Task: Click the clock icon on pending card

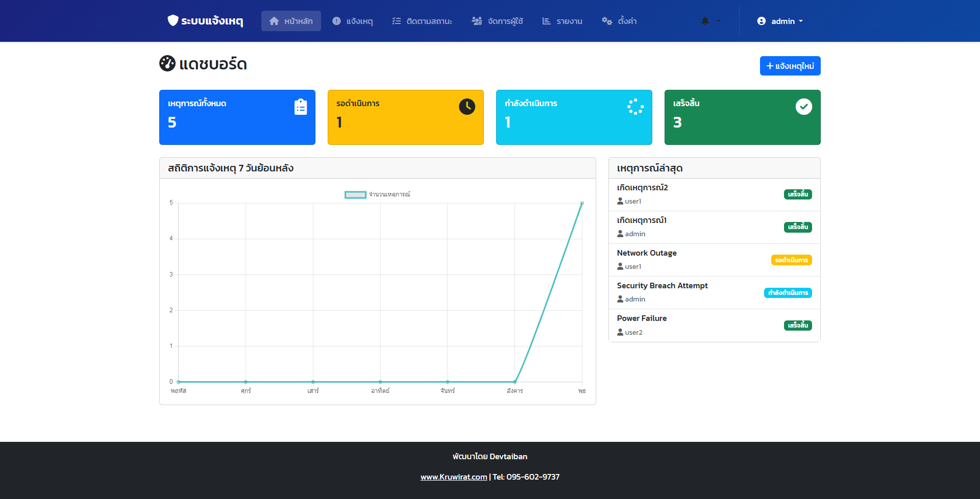Action: point(467,107)
